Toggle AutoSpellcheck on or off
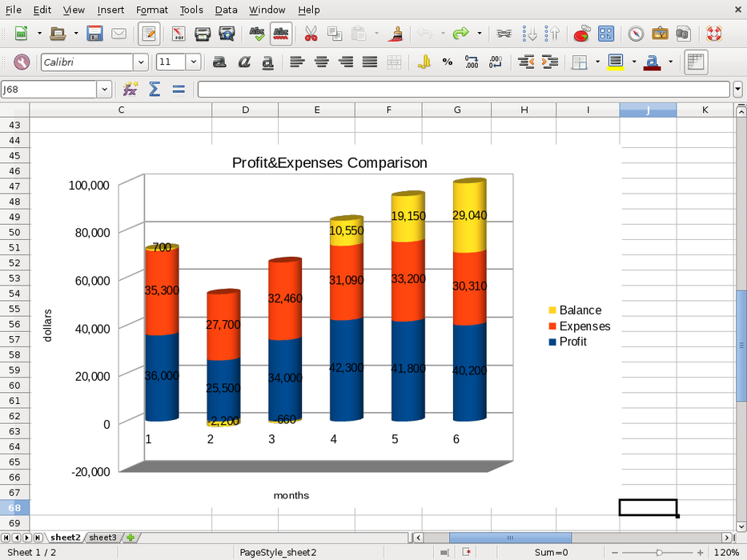The height and width of the screenshot is (560, 747). (x=281, y=34)
